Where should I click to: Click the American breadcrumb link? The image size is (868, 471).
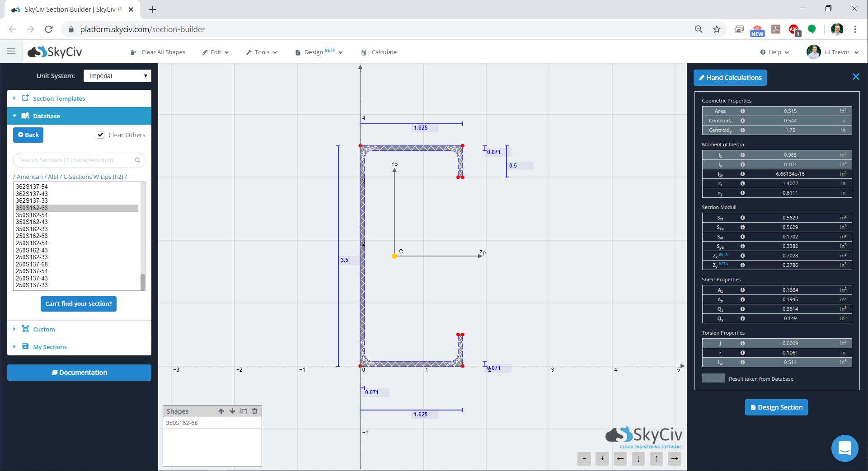[30, 177]
